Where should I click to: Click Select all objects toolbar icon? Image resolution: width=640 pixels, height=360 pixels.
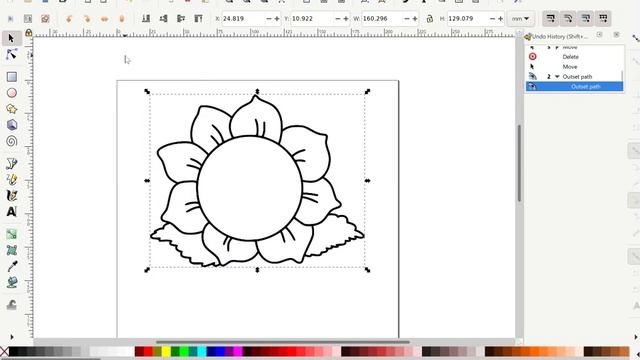(11, 19)
